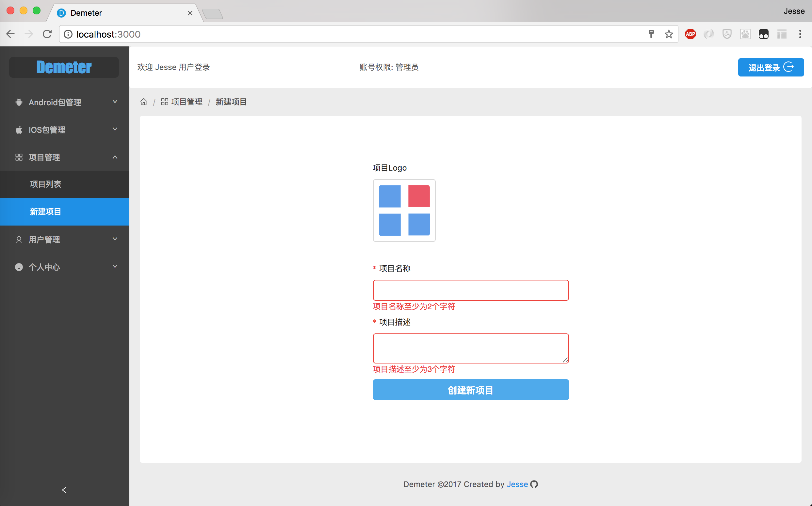This screenshot has height=506, width=812.
Task: Click the shield extension icon
Action: click(x=727, y=34)
